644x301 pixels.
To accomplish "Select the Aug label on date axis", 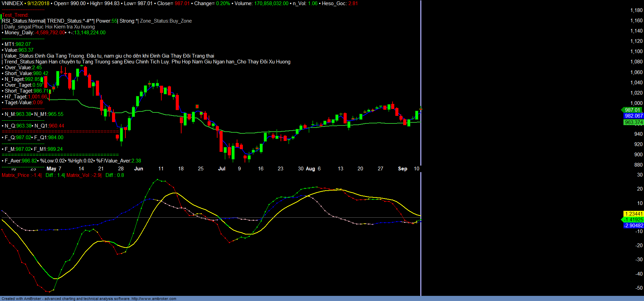I will pos(310,169).
